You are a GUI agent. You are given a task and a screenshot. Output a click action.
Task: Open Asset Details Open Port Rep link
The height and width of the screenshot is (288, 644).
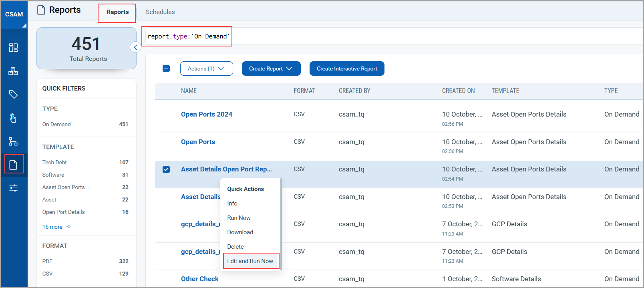point(226,169)
